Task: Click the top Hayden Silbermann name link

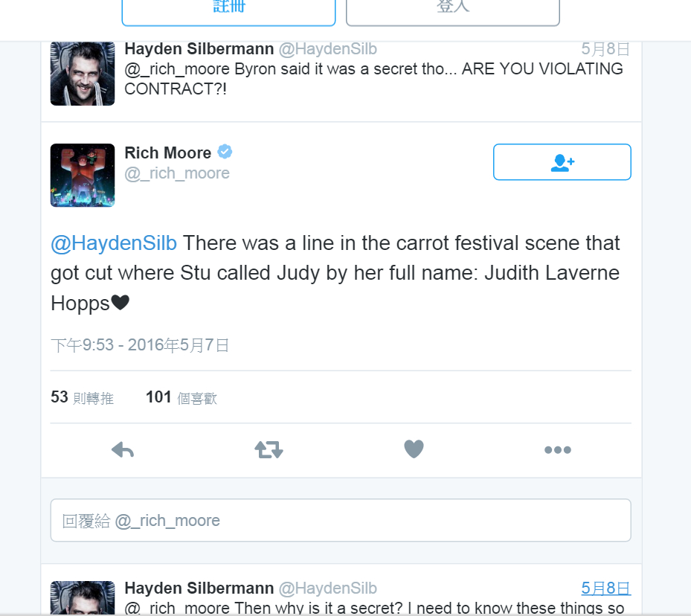Action: coord(199,49)
